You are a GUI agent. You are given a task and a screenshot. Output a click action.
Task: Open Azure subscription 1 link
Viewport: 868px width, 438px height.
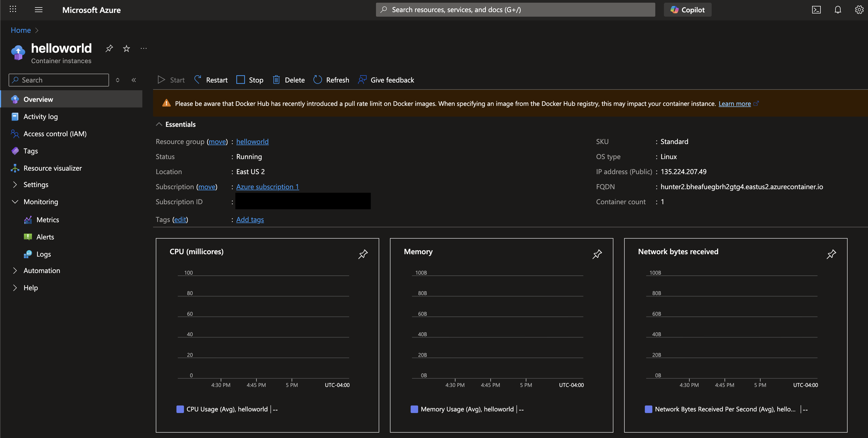tap(267, 186)
